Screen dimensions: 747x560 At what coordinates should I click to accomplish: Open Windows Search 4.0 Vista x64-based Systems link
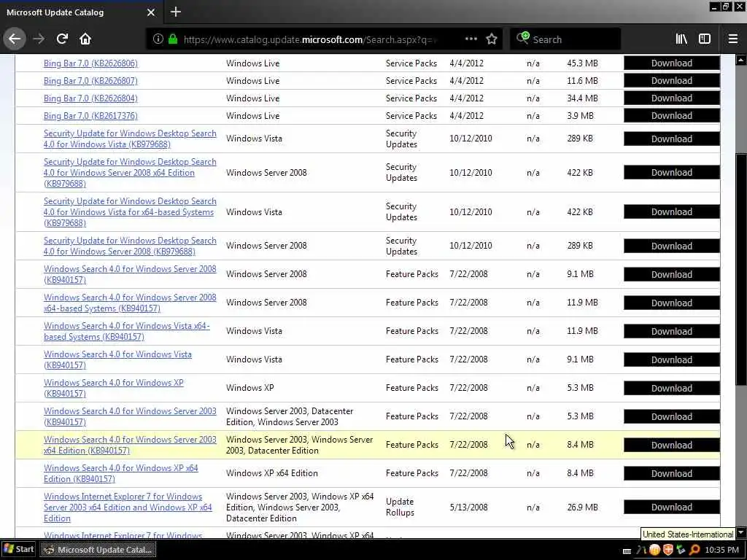(x=127, y=331)
